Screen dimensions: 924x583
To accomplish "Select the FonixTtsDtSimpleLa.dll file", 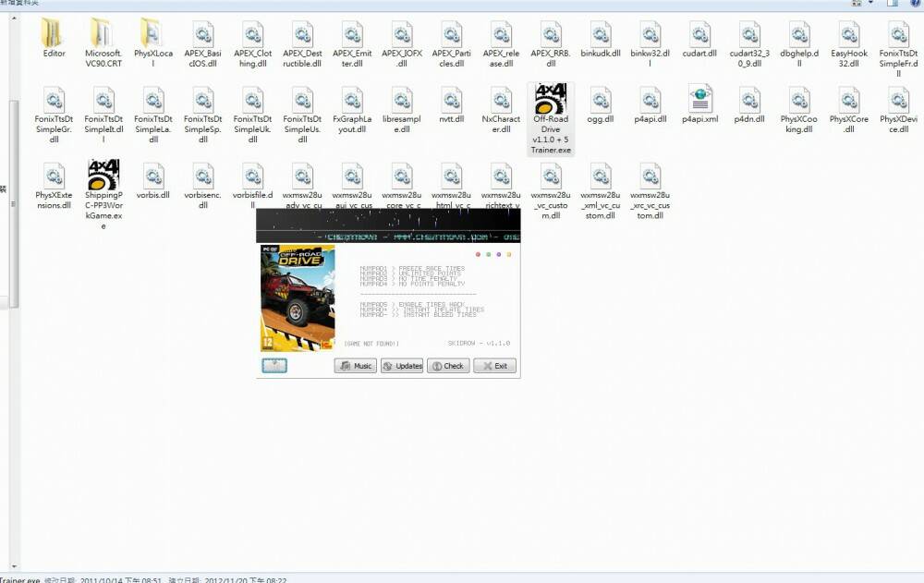I will [x=152, y=114].
